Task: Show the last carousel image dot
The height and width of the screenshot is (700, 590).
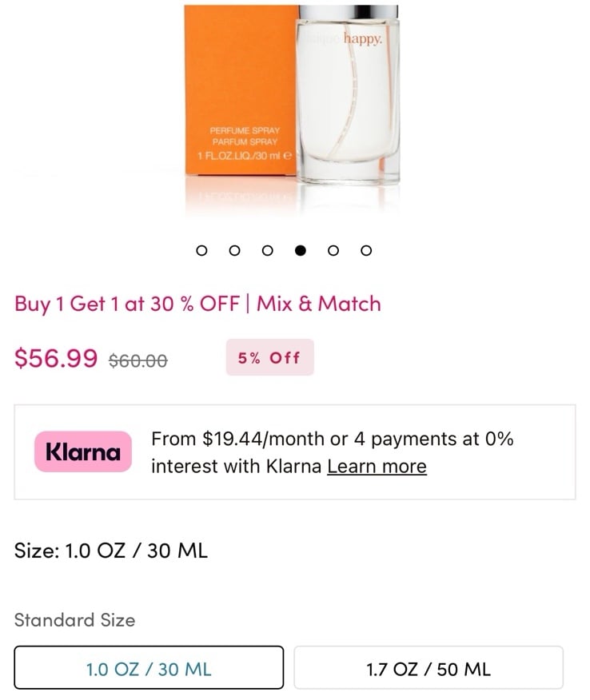Action: coord(366,250)
